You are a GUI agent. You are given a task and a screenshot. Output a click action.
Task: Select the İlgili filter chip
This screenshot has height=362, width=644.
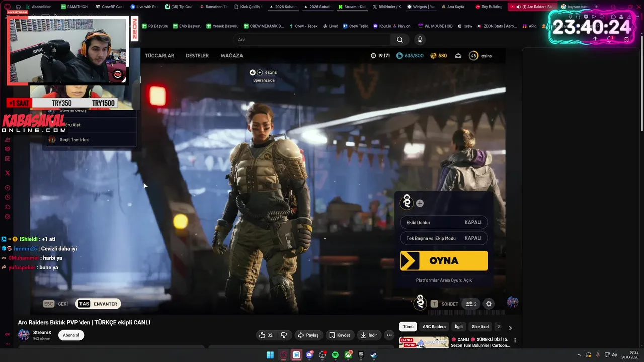coord(459,327)
